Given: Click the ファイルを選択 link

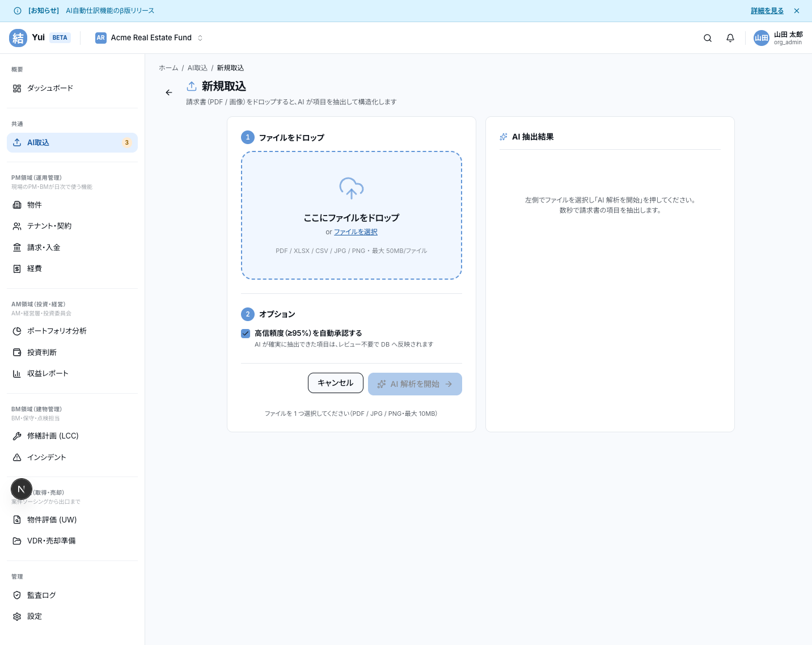Looking at the screenshot, I should (356, 232).
